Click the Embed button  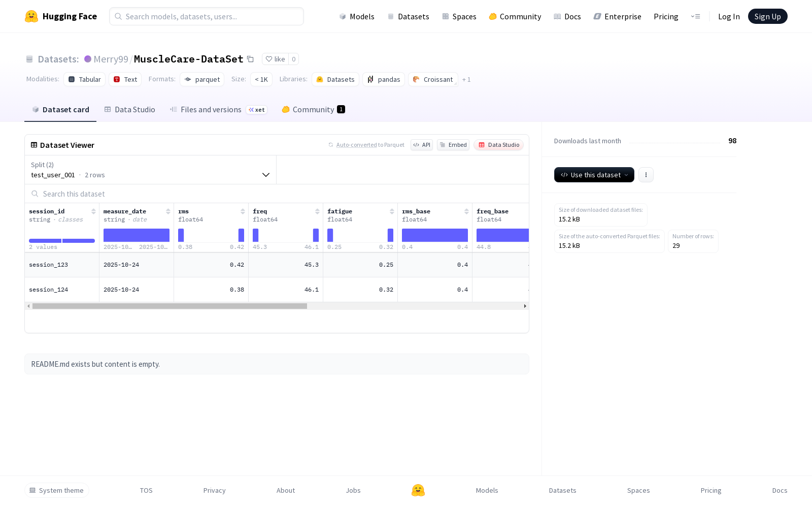click(x=453, y=145)
